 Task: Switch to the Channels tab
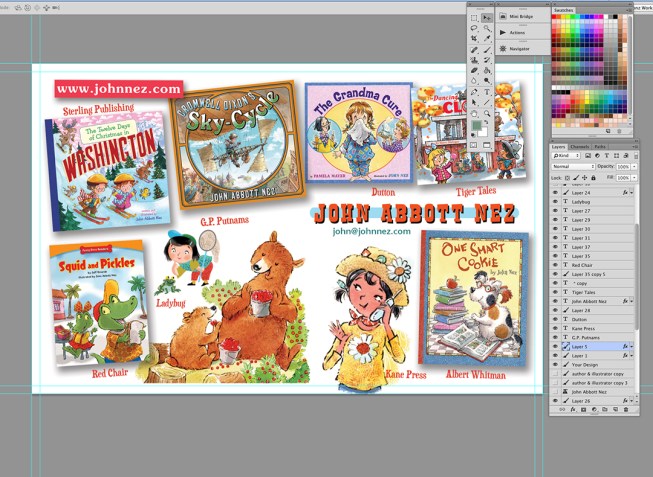[579, 147]
